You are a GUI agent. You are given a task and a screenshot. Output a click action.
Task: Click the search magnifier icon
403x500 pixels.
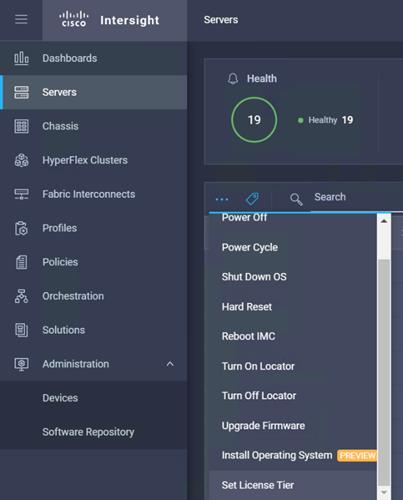pos(296,199)
